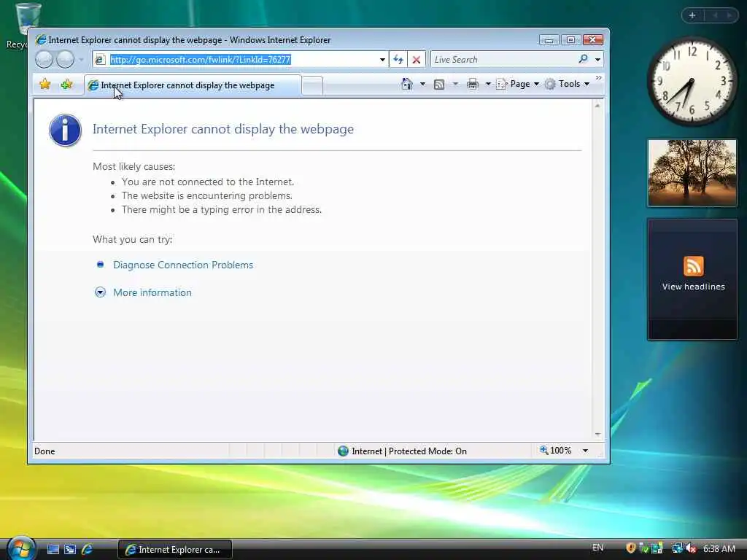Click the vertical scrollbar up arrow
747x560 pixels.
point(597,106)
